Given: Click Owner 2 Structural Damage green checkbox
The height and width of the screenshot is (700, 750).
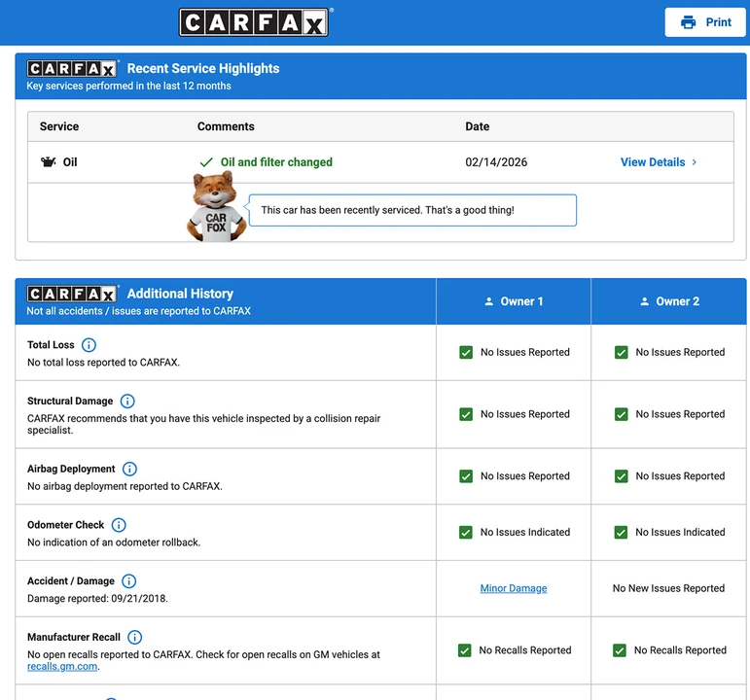Looking at the screenshot, I should click(621, 414).
